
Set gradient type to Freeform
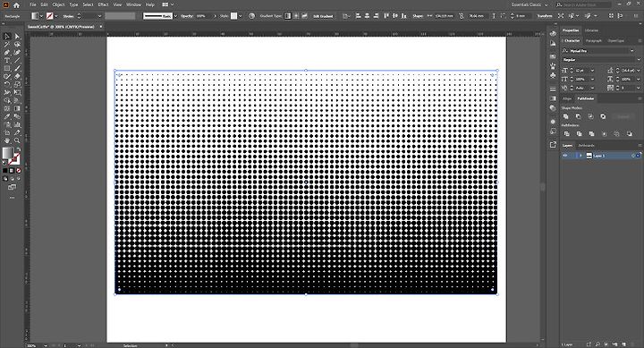[x=305, y=16]
